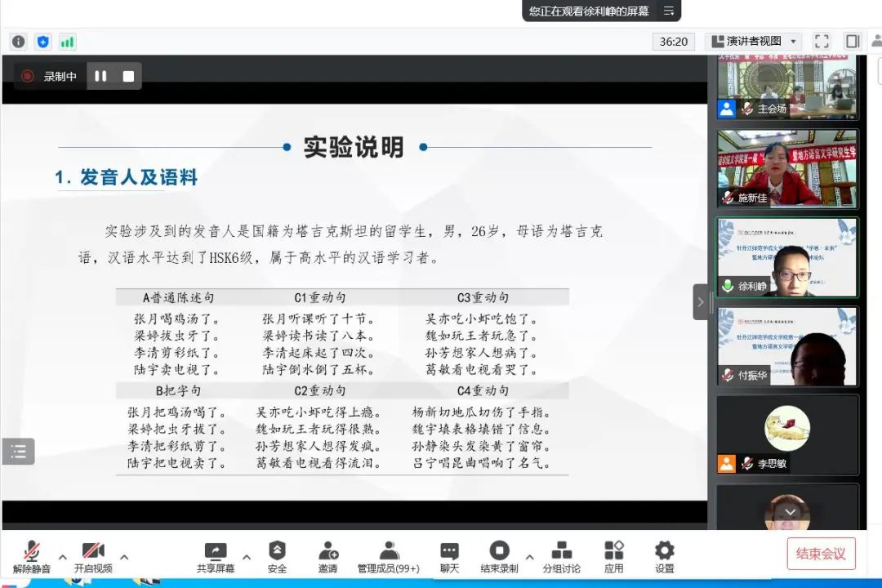Open the meeting info icon
Screen dimensions: 882x588
coord(18,42)
